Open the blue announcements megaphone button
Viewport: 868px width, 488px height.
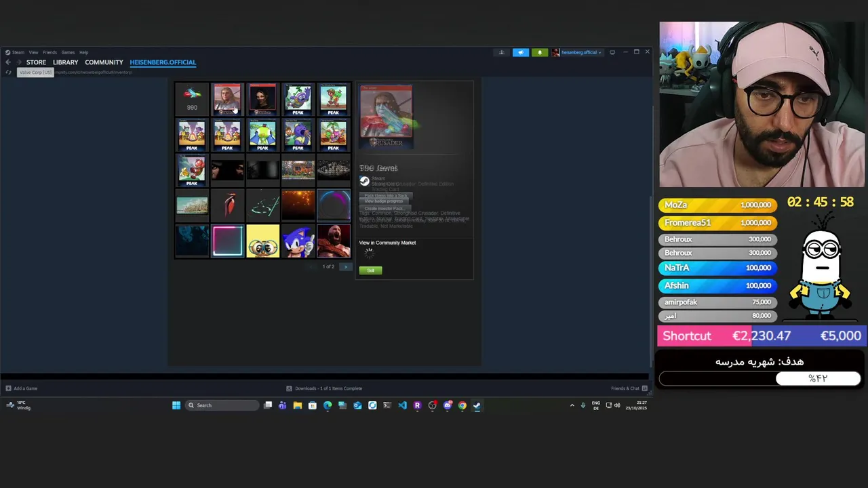tap(521, 52)
